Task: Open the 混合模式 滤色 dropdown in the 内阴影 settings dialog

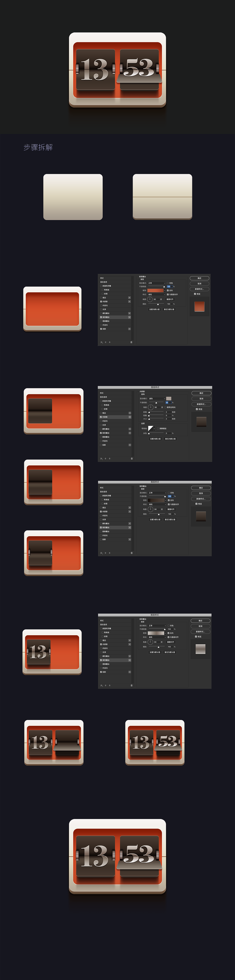Action: 157,398
